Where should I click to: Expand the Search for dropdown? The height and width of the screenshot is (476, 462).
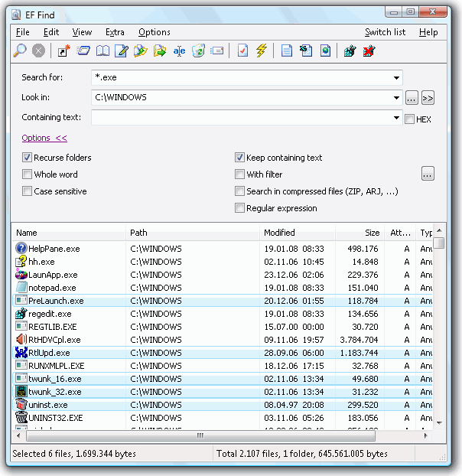pos(397,77)
